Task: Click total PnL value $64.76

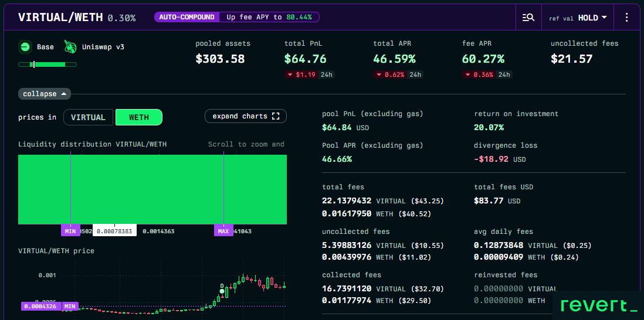Action: coord(305,59)
